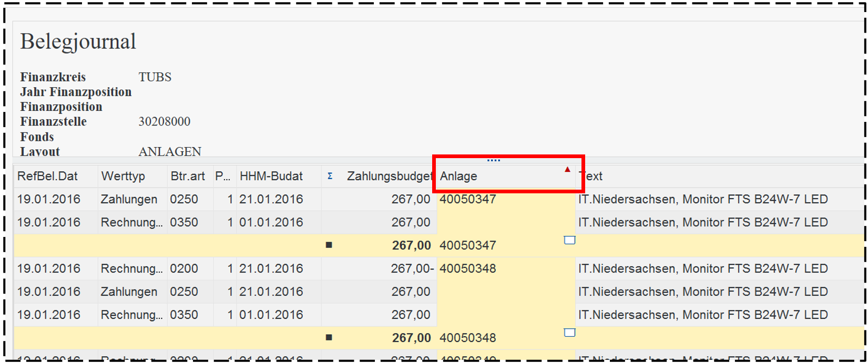Viewport: 868px width, 363px height.
Task: Select the RefBel.Dat column header
Action: point(48,177)
